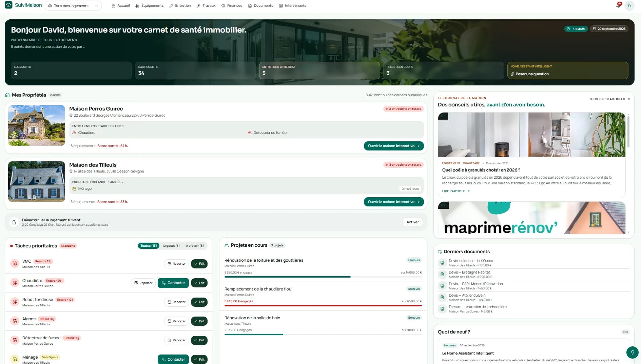Click the floating lightbulb assistant button
The image size is (641, 364).
[x=632, y=352]
